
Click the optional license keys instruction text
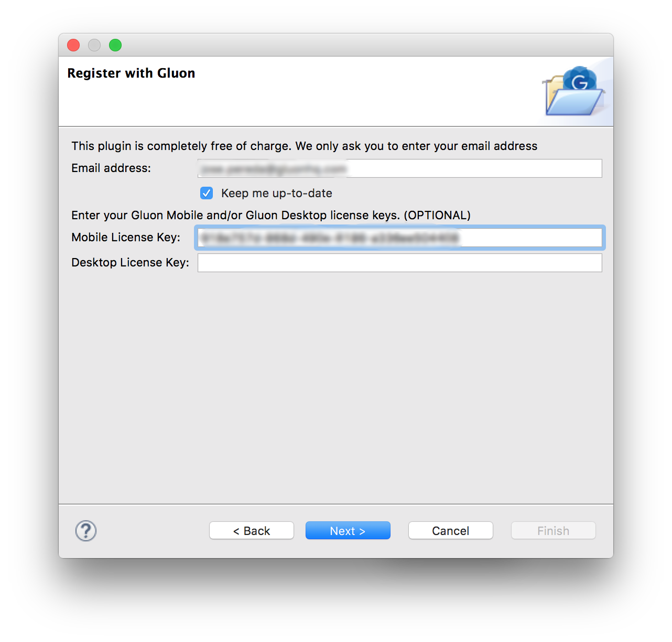[271, 215]
